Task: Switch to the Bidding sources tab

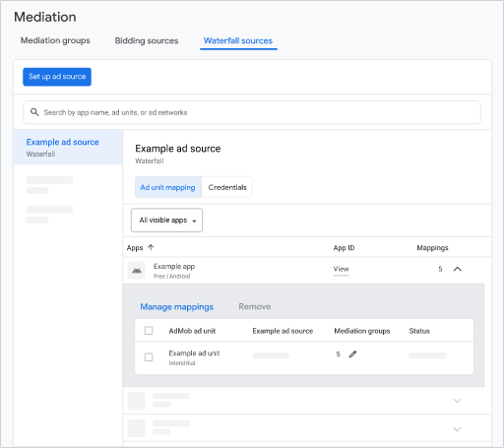Action: click(147, 40)
